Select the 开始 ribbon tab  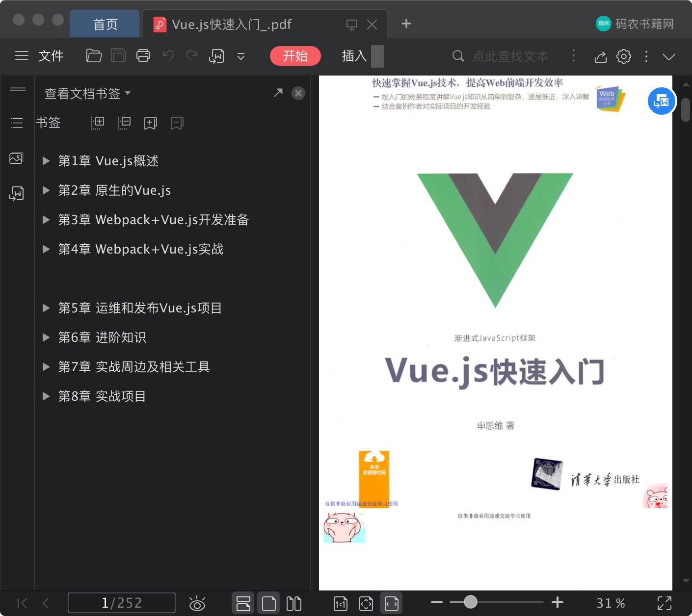click(x=295, y=56)
